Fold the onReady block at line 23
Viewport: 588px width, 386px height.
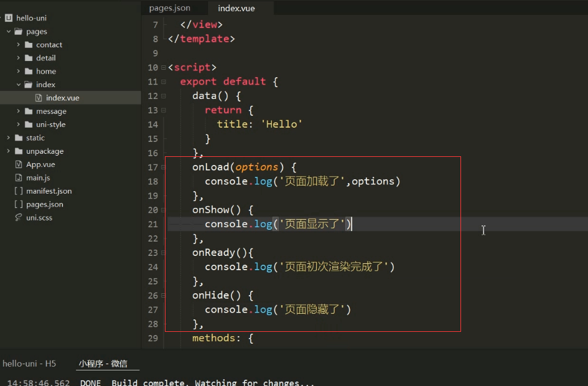click(164, 253)
